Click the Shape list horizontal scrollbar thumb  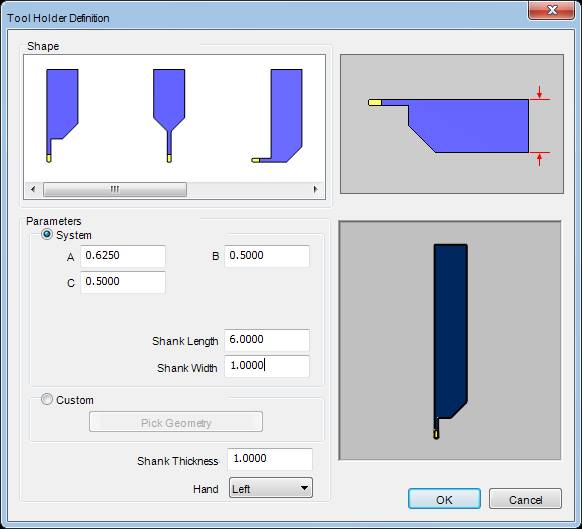tap(115, 189)
